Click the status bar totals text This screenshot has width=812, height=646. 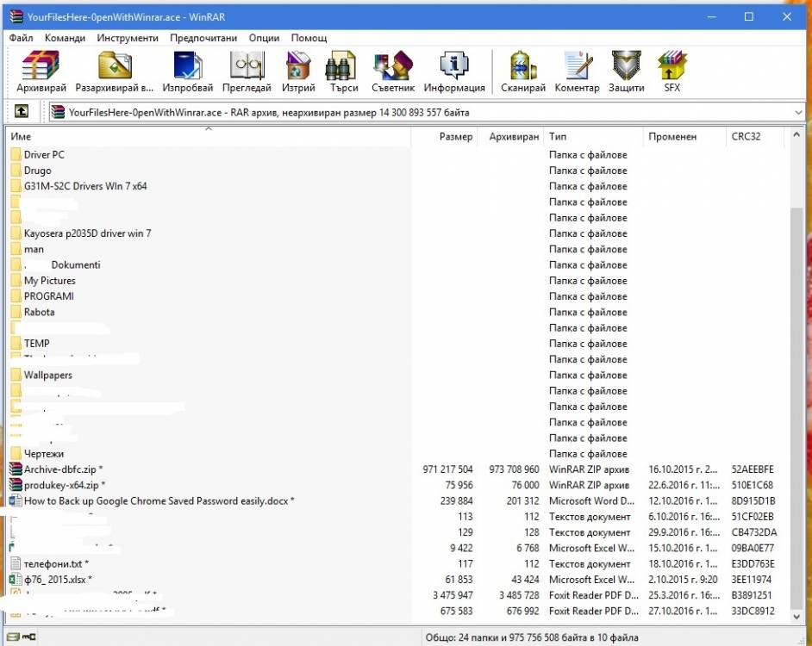(532, 637)
